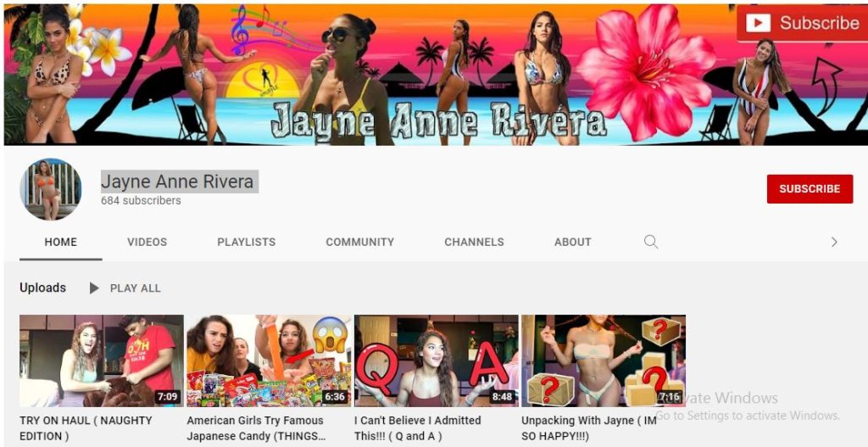Open the PLAYLISTS tab
The image size is (868, 447).
pyautogui.click(x=247, y=242)
